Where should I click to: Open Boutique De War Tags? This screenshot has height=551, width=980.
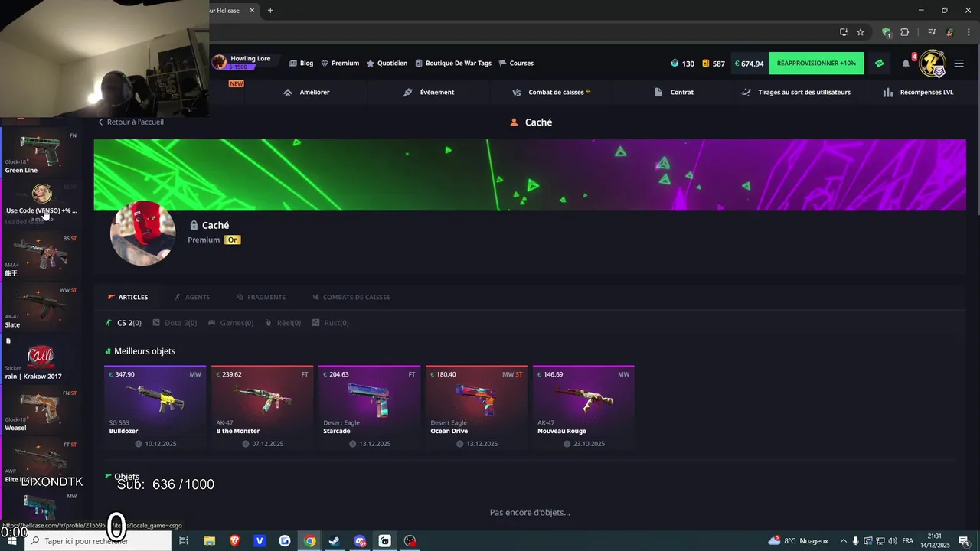(453, 63)
